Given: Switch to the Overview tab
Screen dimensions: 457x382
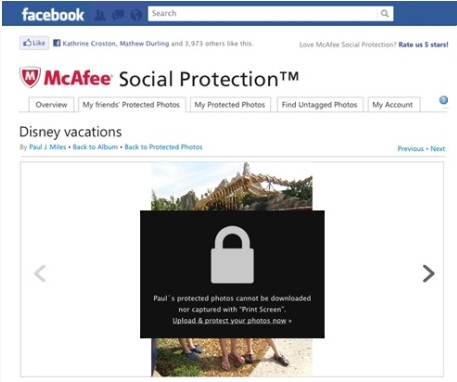Looking at the screenshot, I should (x=51, y=105).
